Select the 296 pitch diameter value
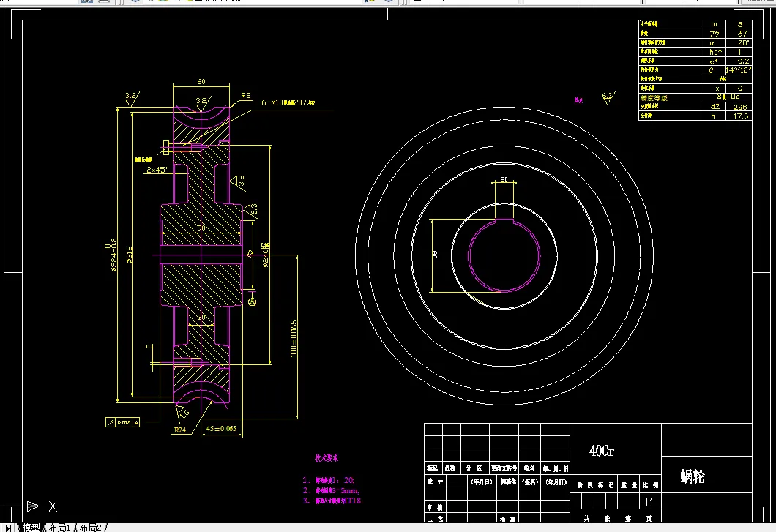 [740, 106]
